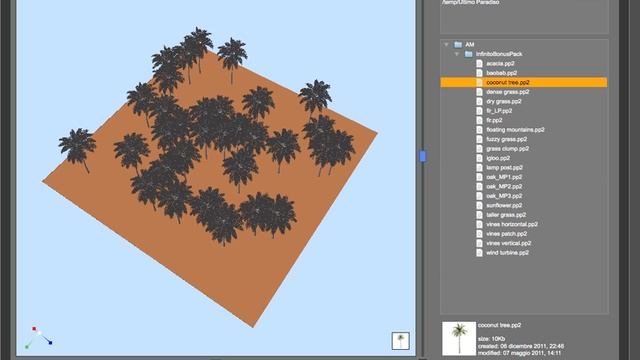Click the 'created: 06 dicembre 2011' line

pos(521,346)
